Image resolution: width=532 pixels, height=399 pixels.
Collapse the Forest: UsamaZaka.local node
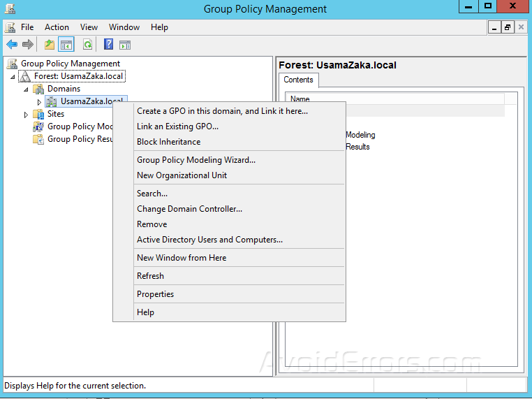click(x=13, y=77)
